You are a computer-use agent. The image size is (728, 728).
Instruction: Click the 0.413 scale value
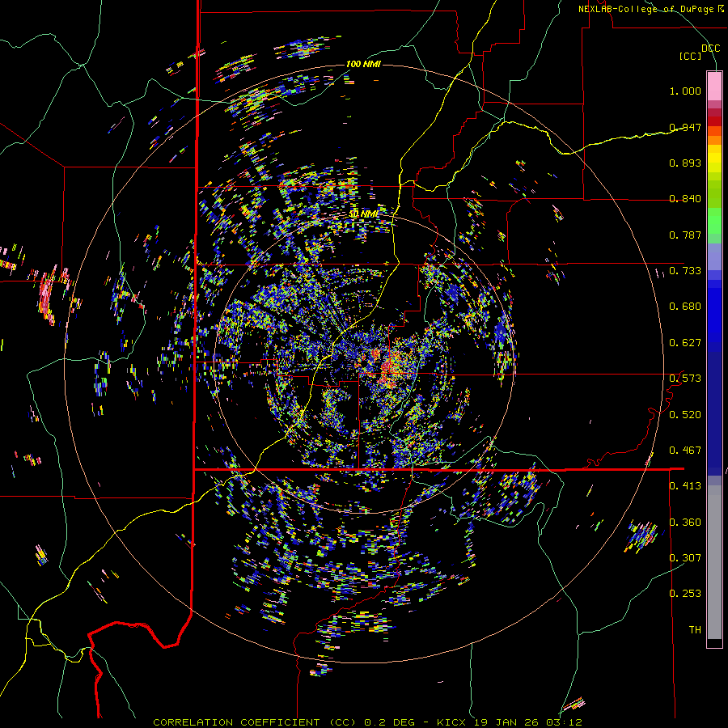pyautogui.click(x=685, y=486)
